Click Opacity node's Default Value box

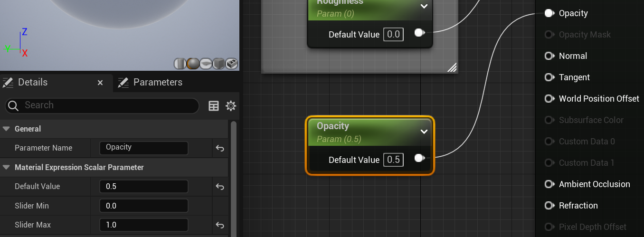pos(393,160)
